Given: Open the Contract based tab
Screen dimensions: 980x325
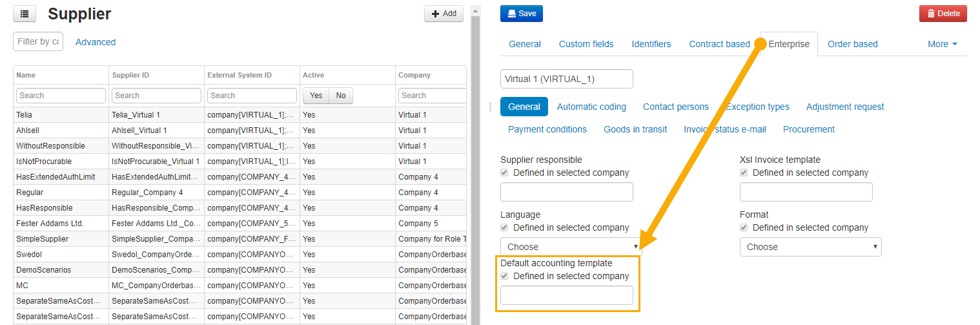Looking at the screenshot, I should click(x=720, y=44).
